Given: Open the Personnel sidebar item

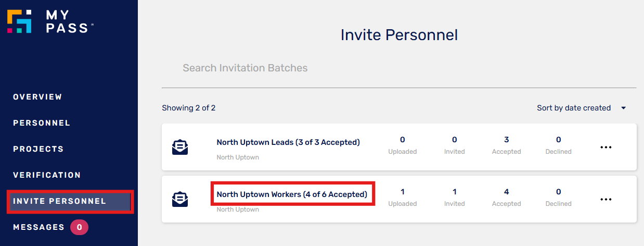Looking at the screenshot, I should [42, 123].
